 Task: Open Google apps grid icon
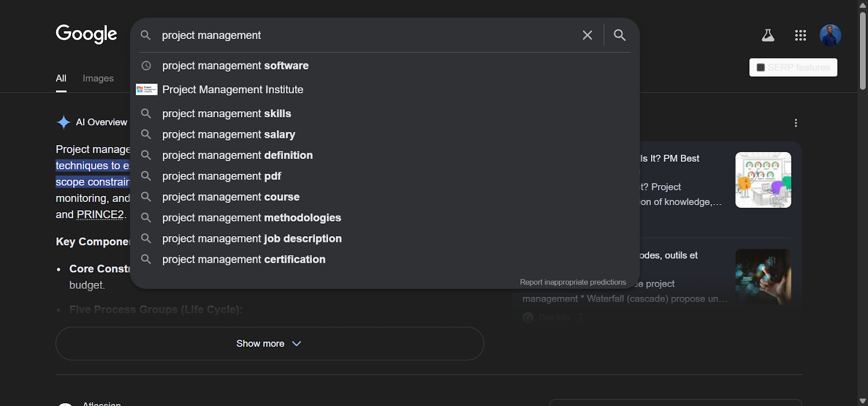[800, 35]
